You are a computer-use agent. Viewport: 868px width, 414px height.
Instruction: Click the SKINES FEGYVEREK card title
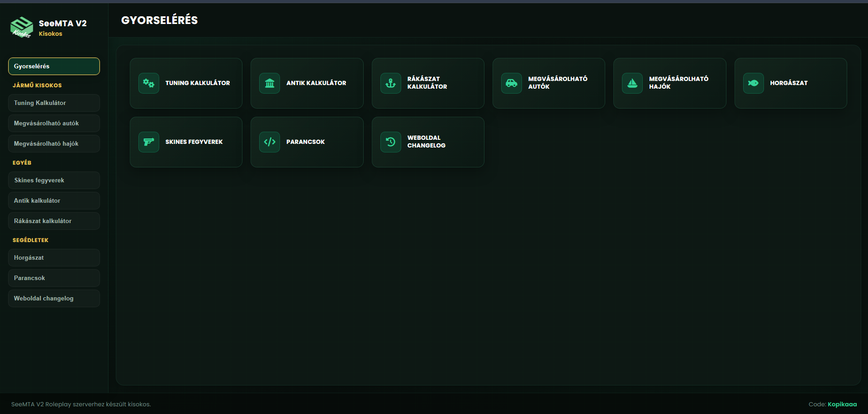pyautogui.click(x=194, y=142)
